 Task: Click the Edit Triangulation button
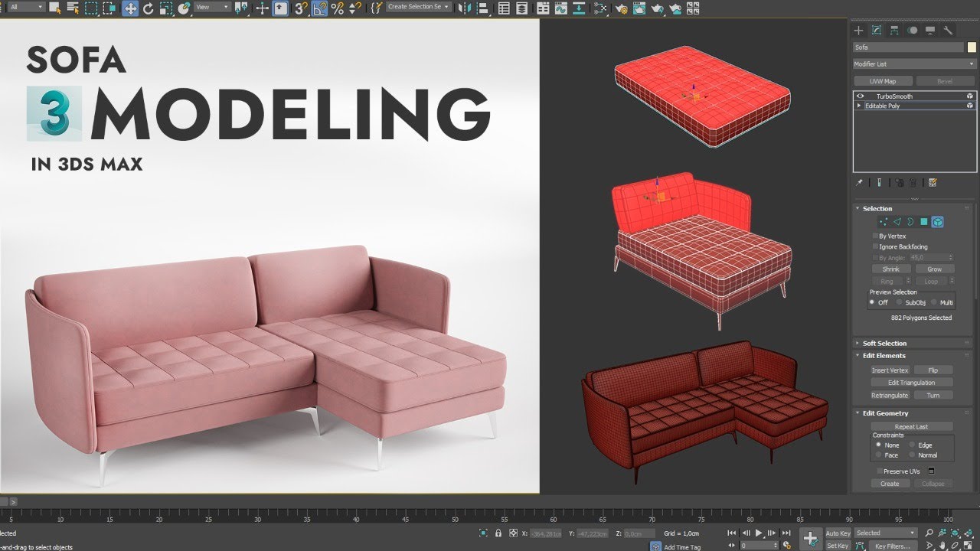(912, 383)
